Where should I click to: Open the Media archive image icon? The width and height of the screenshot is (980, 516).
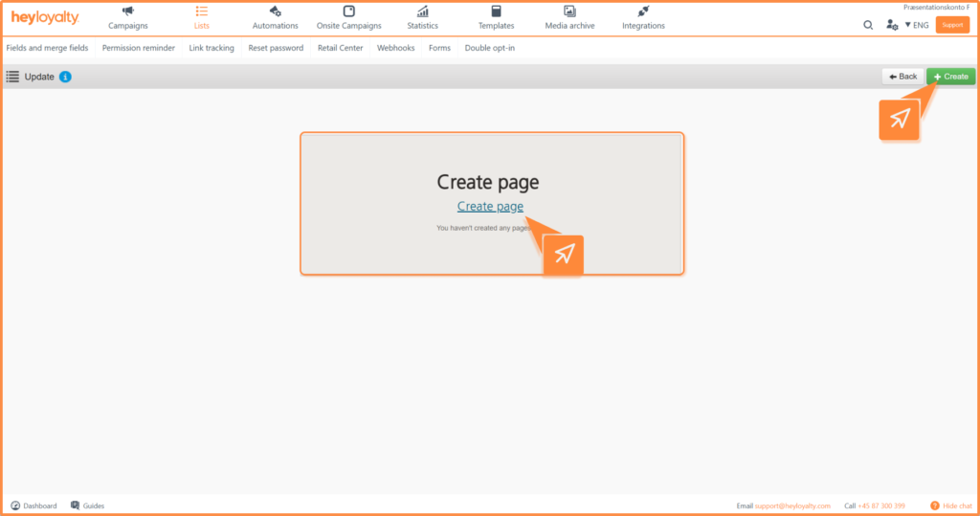[x=569, y=11]
